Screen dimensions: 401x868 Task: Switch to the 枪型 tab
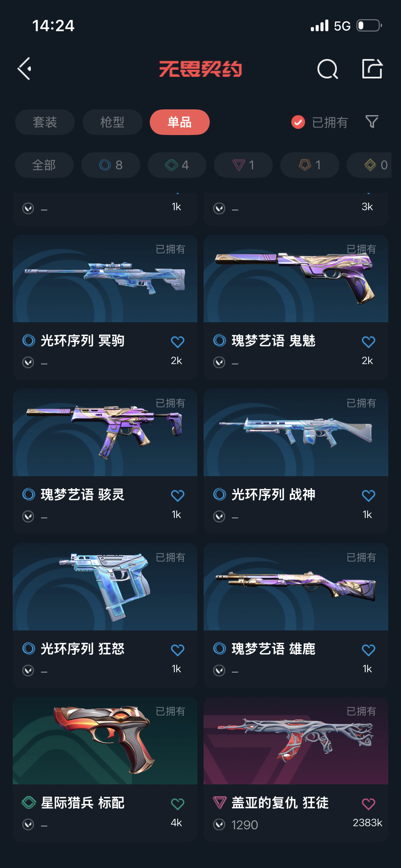click(x=112, y=122)
